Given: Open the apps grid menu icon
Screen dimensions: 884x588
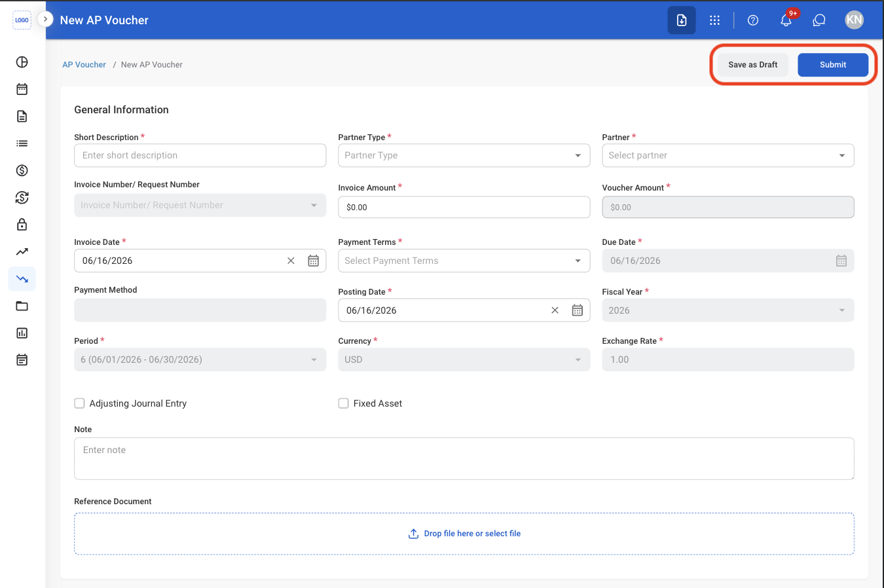Looking at the screenshot, I should coord(714,20).
